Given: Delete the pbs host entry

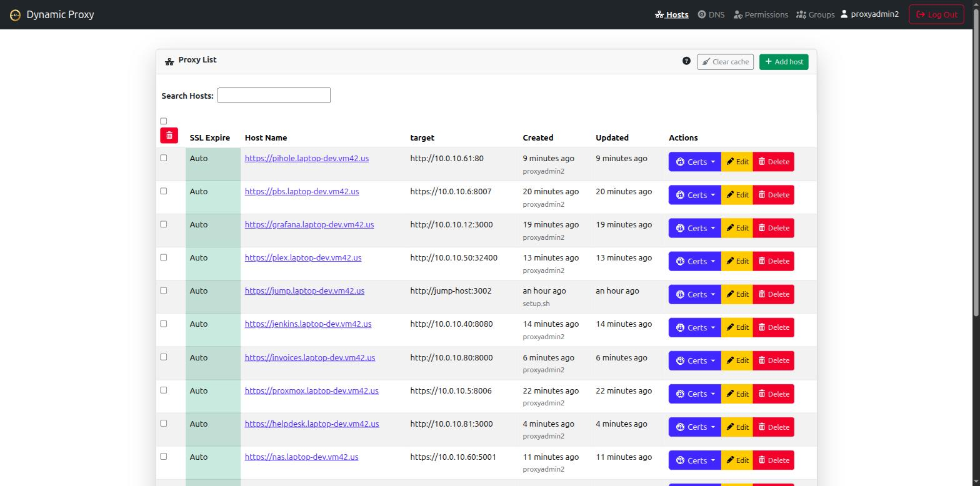Looking at the screenshot, I should (774, 195).
